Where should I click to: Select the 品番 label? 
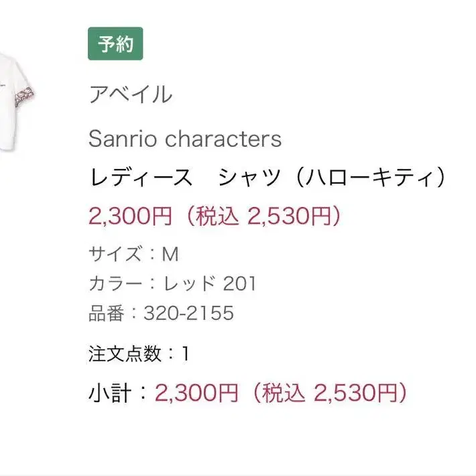(x=107, y=313)
